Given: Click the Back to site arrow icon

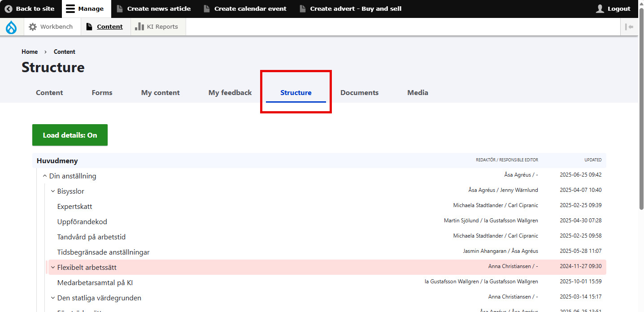Looking at the screenshot, I should click(9, 9).
